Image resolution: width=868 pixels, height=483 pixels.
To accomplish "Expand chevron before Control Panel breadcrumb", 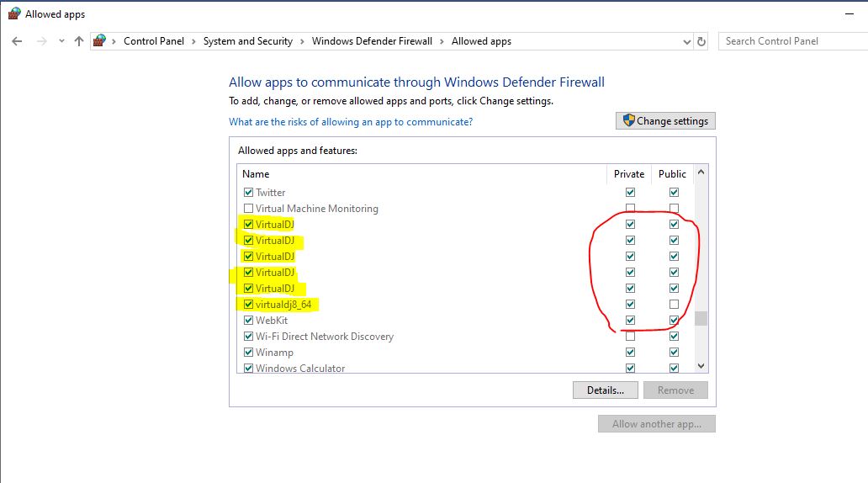I will pyautogui.click(x=114, y=41).
